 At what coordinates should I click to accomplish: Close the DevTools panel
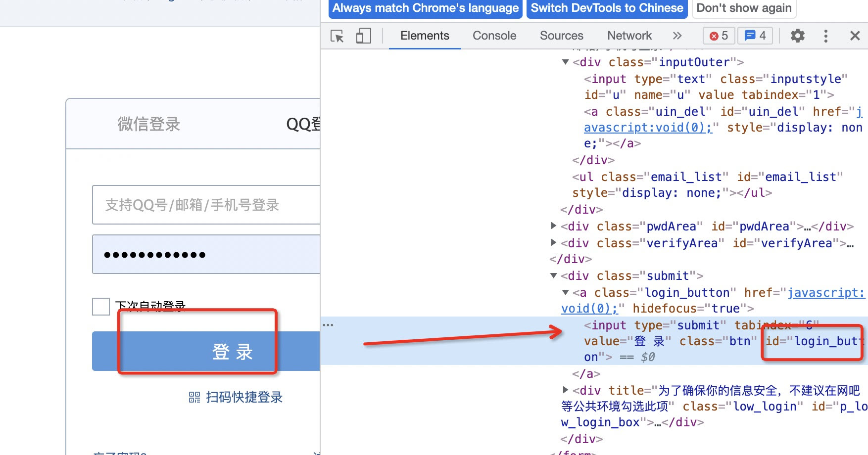pos(855,36)
